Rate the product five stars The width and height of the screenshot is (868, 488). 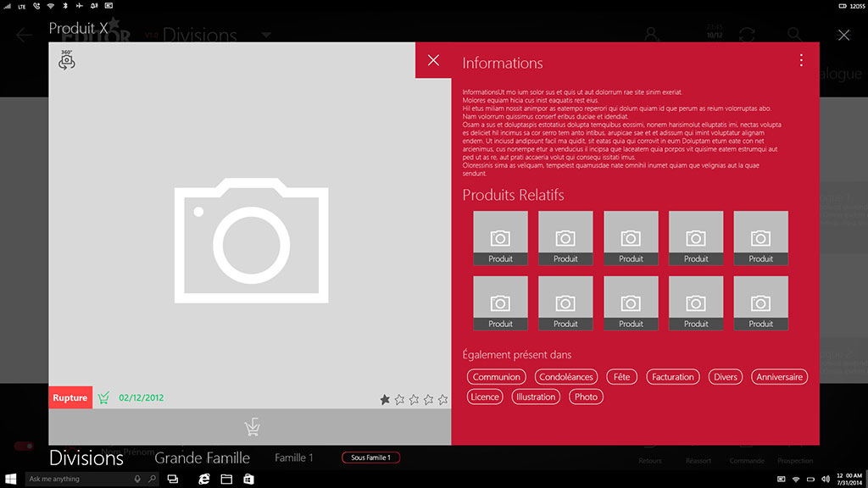(x=442, y=399)
